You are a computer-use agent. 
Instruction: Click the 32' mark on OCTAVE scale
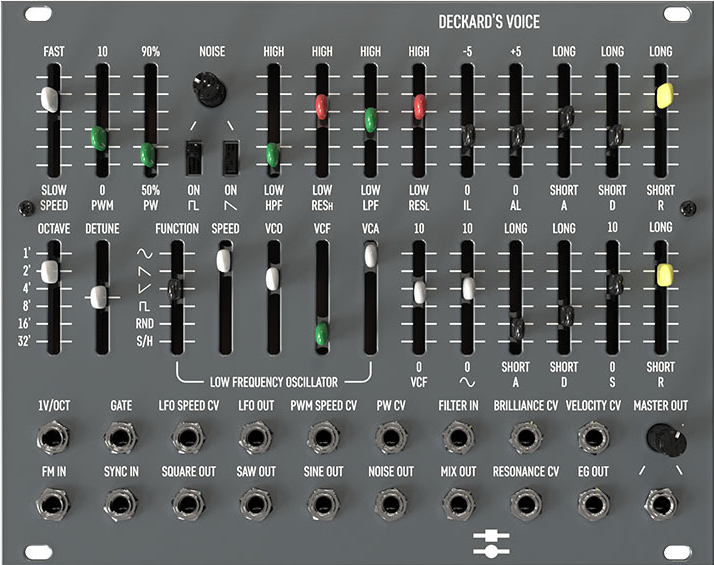[24, 341]
